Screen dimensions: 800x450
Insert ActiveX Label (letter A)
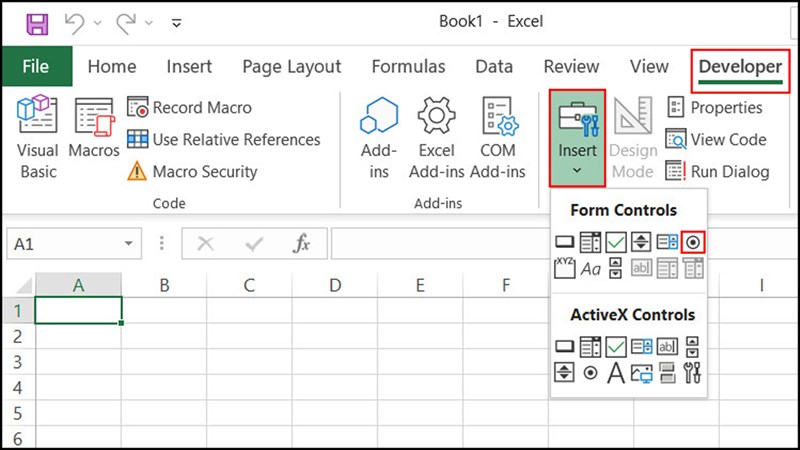pyautogui.click(x=616, y=372)
